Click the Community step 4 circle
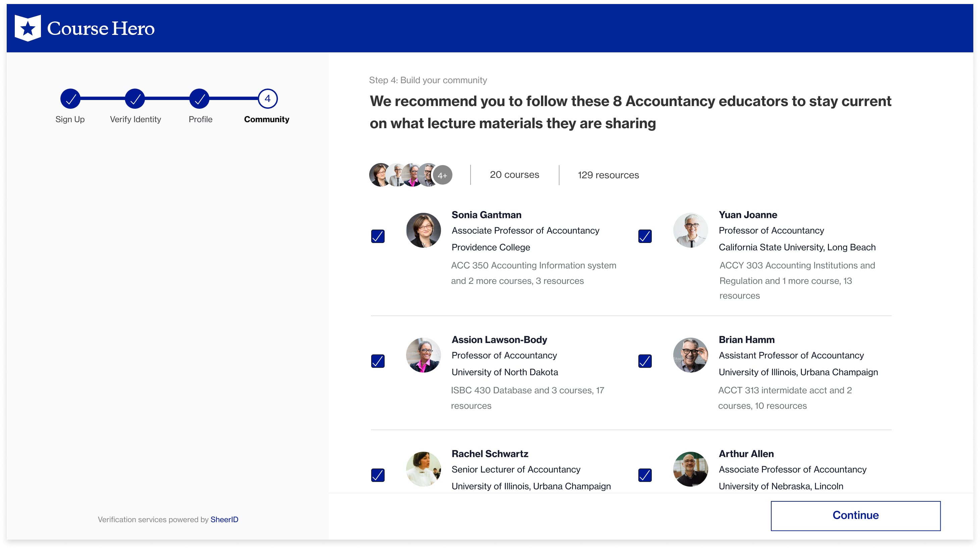This screenshot has height=549, width=980. coord(267,99)
